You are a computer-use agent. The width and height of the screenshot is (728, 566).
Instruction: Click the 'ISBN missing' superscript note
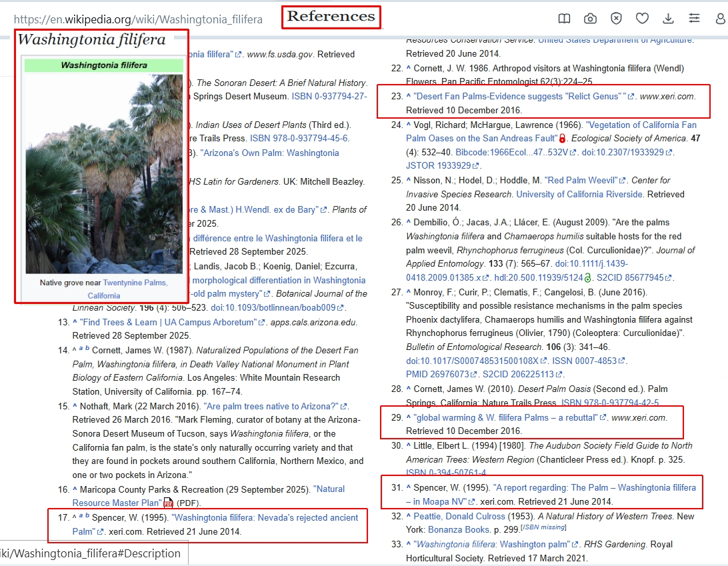pos(543,527)
